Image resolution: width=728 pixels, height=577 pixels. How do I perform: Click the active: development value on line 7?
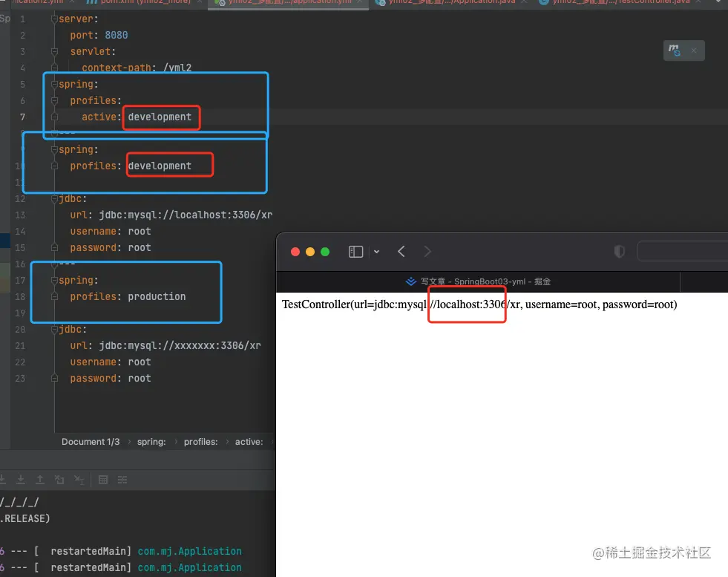click(x=160, y=117)
